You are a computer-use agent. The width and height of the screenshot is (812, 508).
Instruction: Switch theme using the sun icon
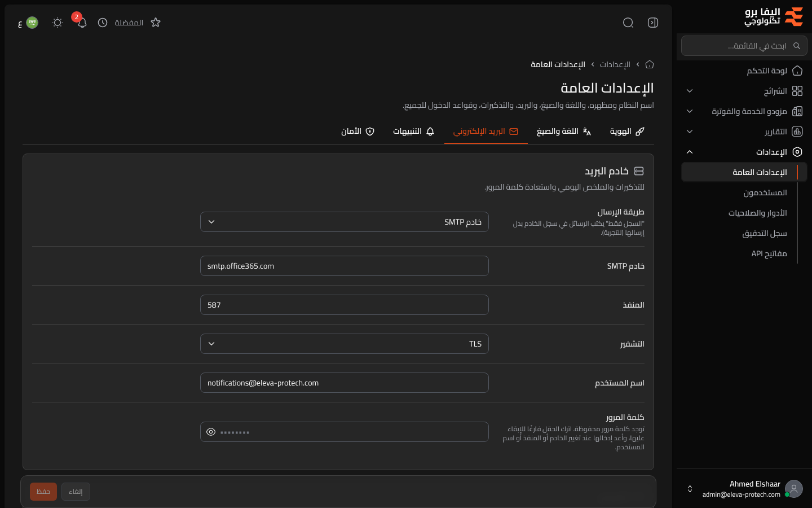[57, 23]
